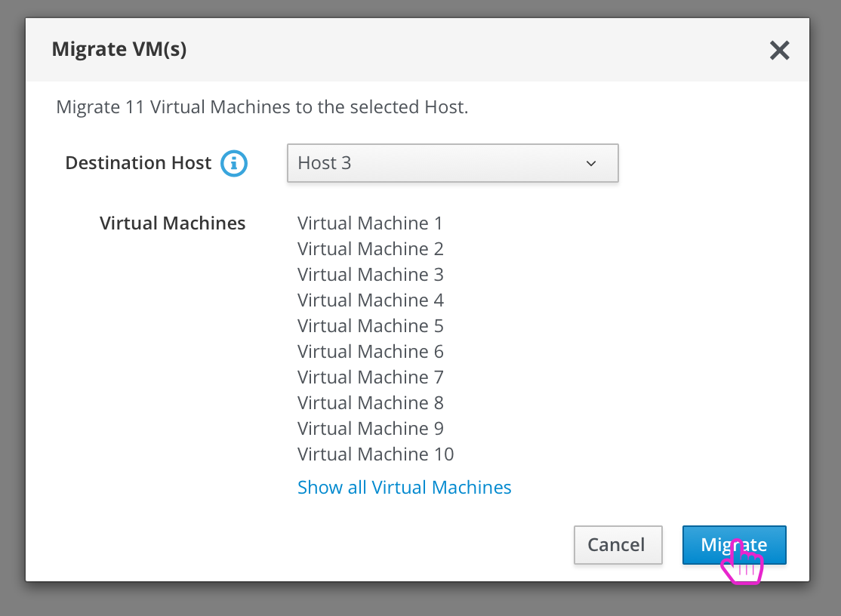The image size is (841, 616).
Task: Select Virtual Machine 8 in list
Action: tap(371, 403)
